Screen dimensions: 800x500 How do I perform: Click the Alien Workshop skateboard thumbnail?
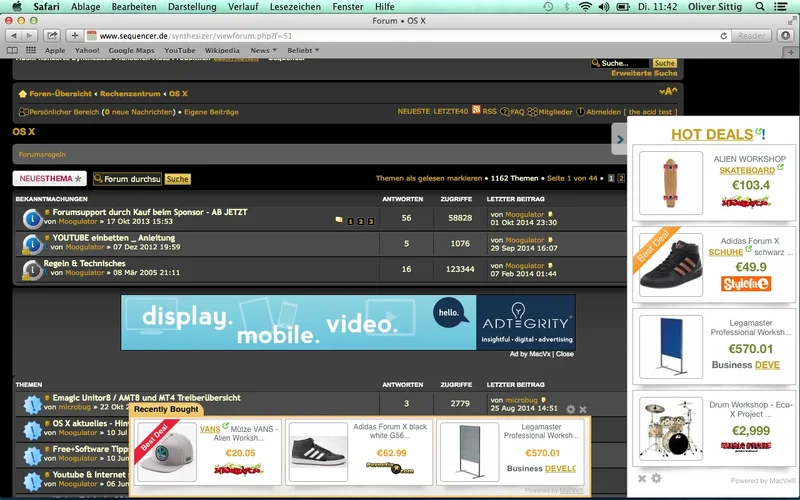pyautogui.click(x=670, y=183)
